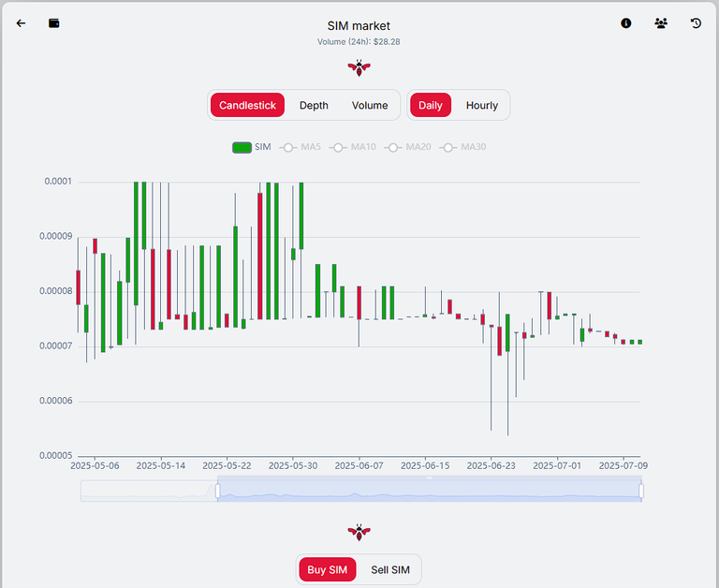Image resolution: width=719 pixels, height=588 pixels.
Task: Choose the Buy SIM tab
Action: [x=328, y=569]
